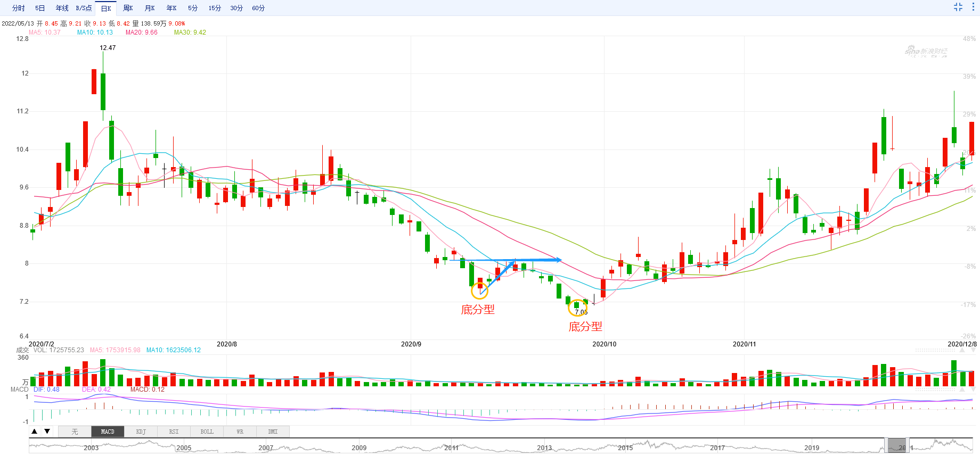Click the VOL: 1725755.23 volume label
The width and height of the screenshot is (980, 456).
pyautogui.click(x=59, y=350)
